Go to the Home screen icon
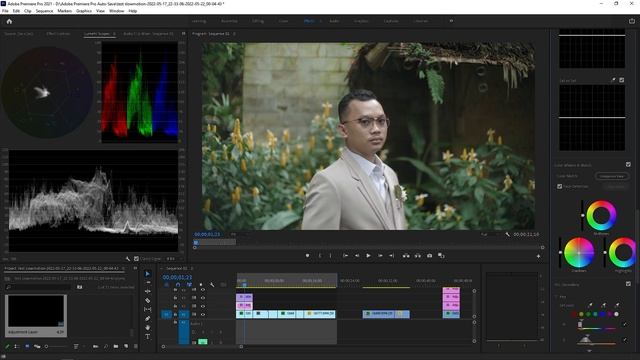The image size is (640, 360). [x=9, y=21]
